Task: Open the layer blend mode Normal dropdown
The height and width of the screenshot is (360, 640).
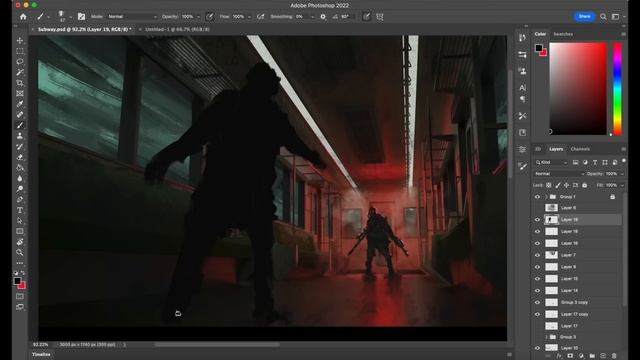Action: tap(559, 174)
